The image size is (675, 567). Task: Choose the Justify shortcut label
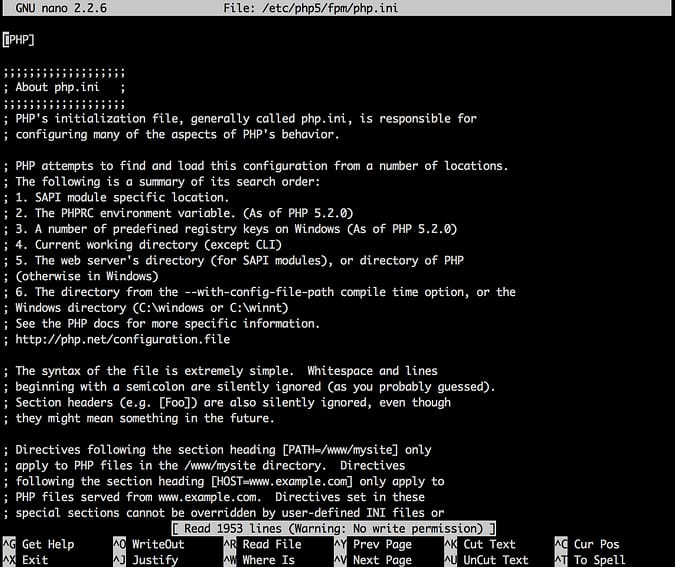pyautogui.click(x=157, y=559)
